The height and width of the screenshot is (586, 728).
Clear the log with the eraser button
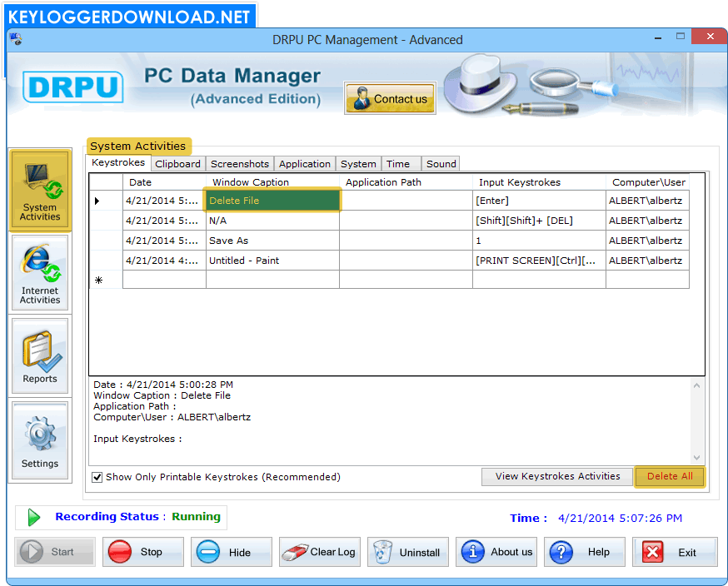click(319, 552)
